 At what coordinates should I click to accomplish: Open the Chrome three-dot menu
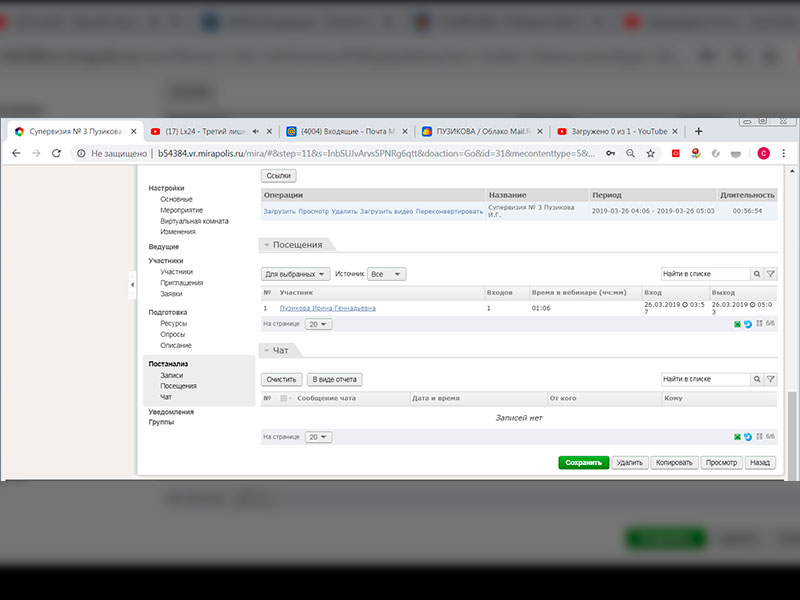coord(784,153)
